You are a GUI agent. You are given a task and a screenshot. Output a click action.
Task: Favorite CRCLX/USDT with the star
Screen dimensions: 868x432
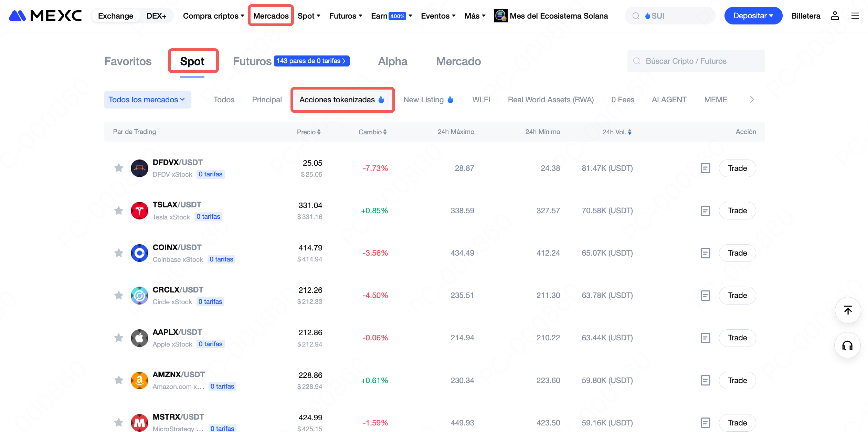coord(119,295)
